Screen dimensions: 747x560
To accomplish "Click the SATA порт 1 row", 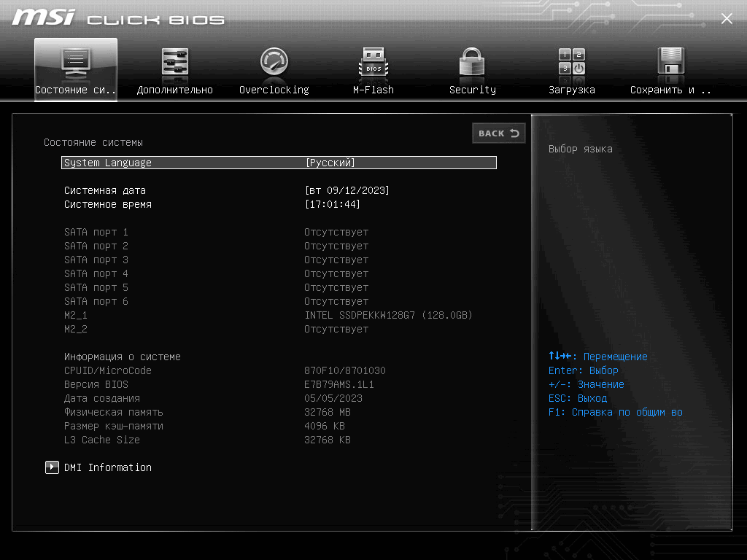I will point(216,232).
